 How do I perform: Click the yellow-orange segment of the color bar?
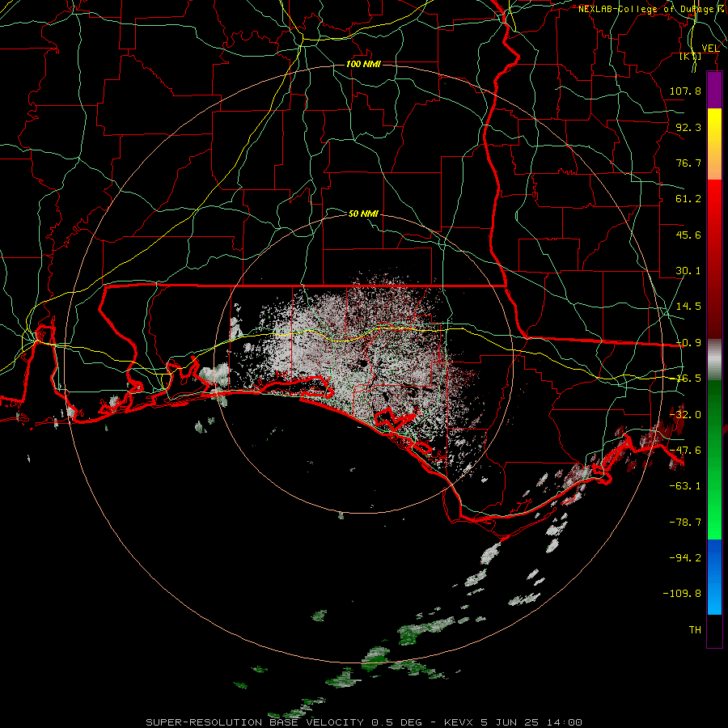tap(714, 144)
